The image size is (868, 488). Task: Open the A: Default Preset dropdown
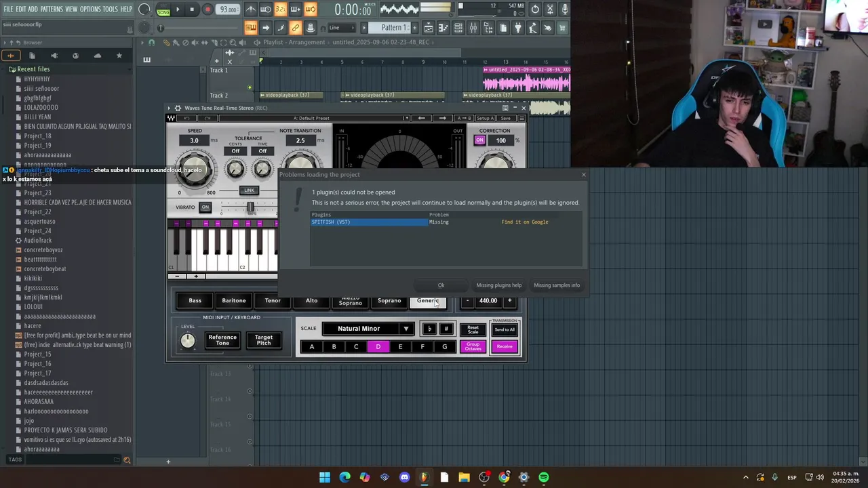point(314,118)
